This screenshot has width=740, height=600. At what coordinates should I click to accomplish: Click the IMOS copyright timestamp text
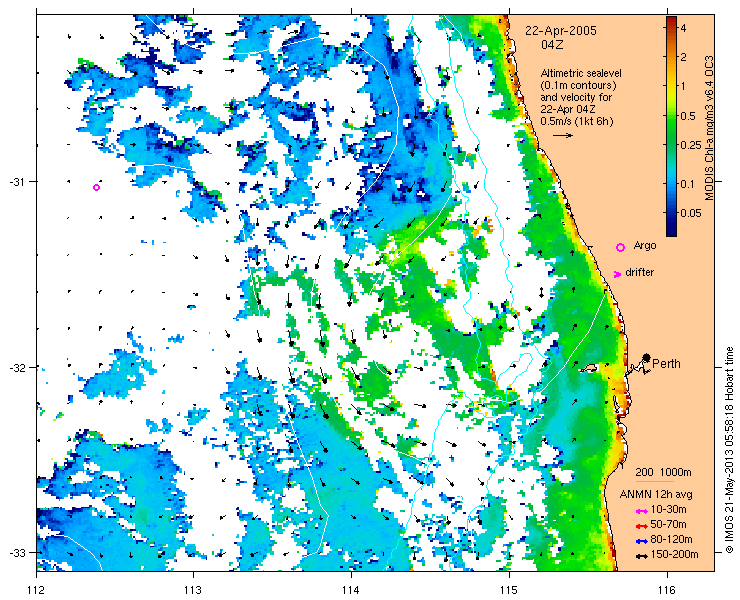pyautogui.click(x=730, y=450)
